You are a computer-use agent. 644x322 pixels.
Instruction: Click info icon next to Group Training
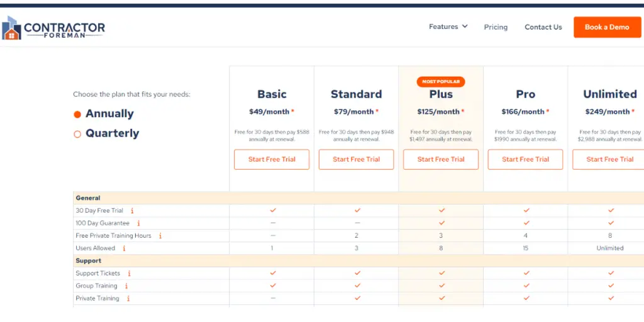tap(126, 286)
